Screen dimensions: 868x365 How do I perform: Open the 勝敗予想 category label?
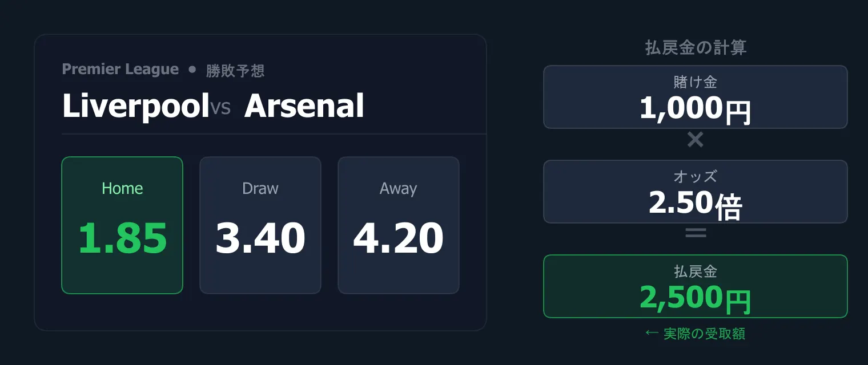235,71
